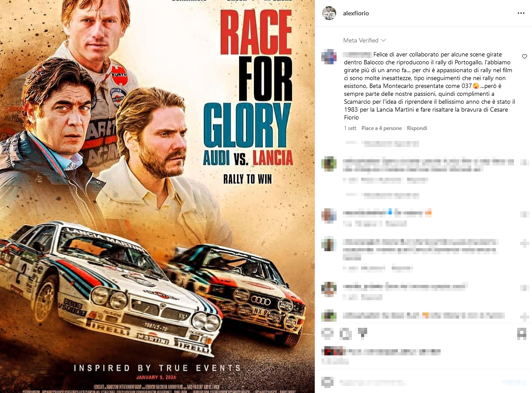Open alexfiorio's profile picture avatar

tap(329, 13)
